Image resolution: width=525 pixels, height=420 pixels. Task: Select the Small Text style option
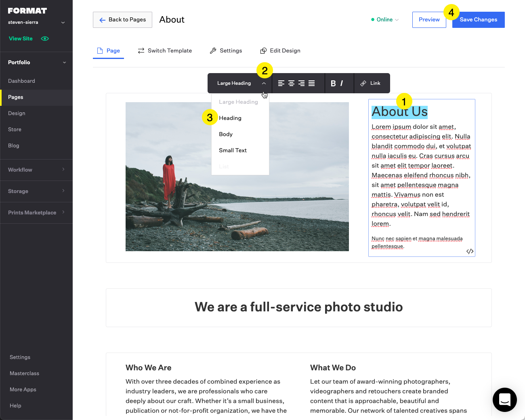click(233, 150)
